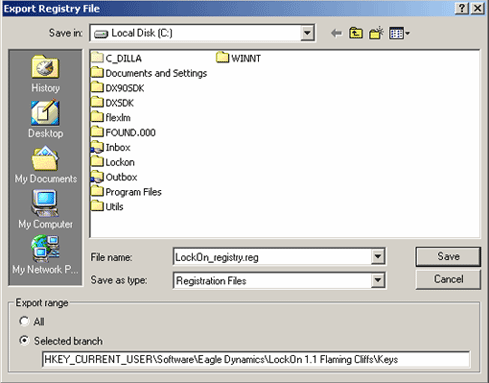Open My Computer in places bar
Image resolution: width=489 pixels, height=383 pixels.
(46, 210)
